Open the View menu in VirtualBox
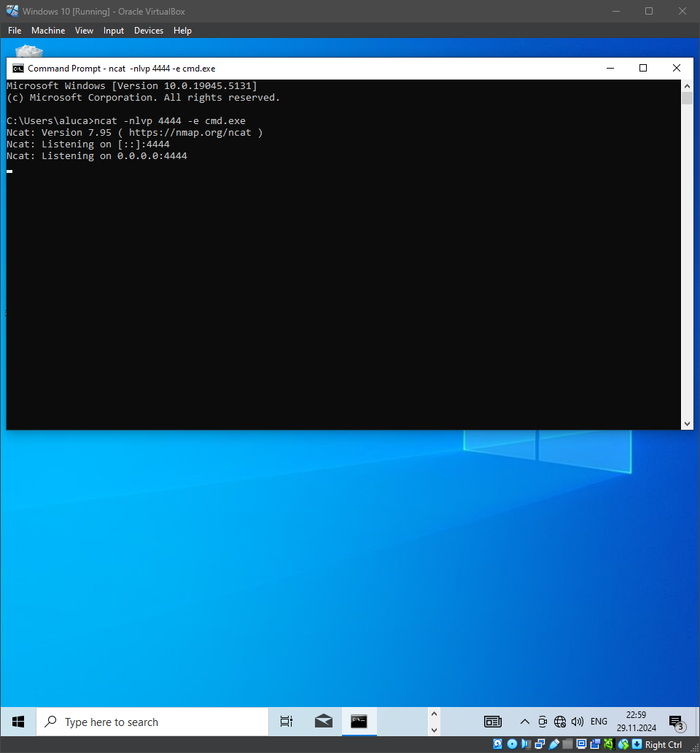The width and height of the screenshot is (700, 753). [x=84, y=30]
